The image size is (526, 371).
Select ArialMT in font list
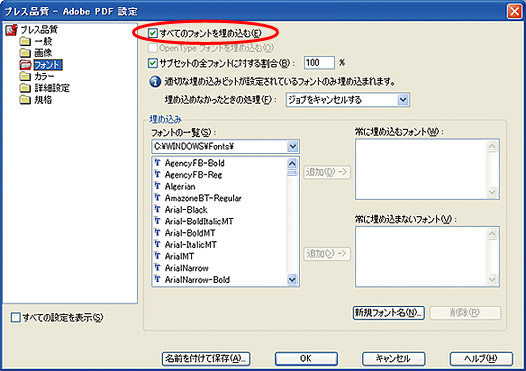pos(179,256)
